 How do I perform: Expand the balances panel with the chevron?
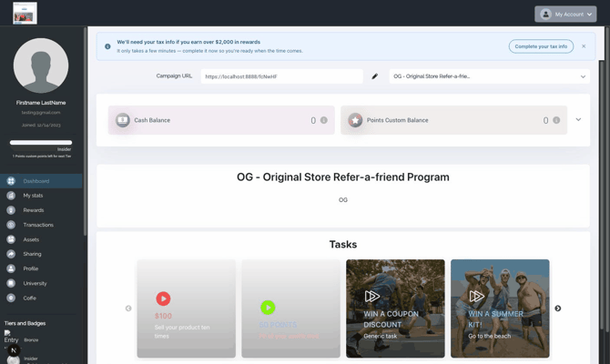click(578, 120)
